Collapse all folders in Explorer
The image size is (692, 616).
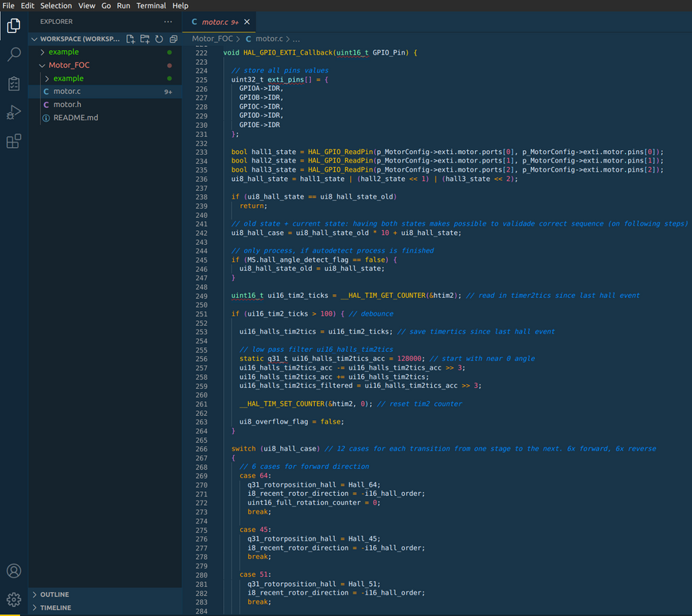(173, 38)
